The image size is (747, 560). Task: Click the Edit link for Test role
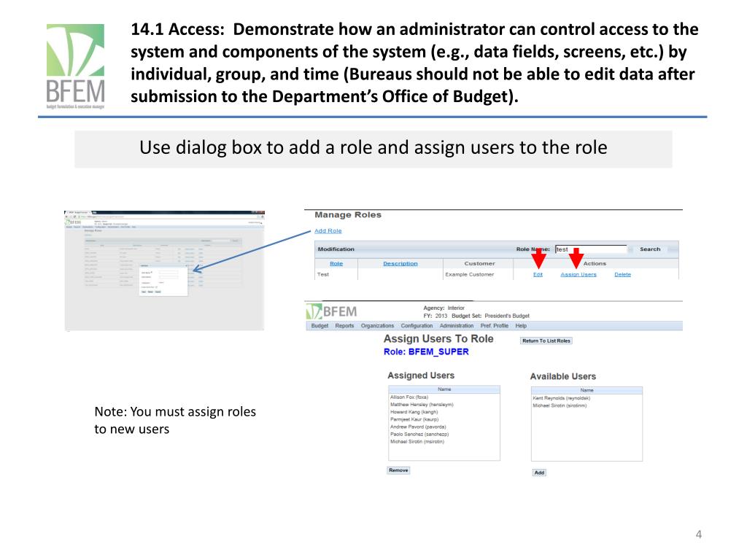538,275
